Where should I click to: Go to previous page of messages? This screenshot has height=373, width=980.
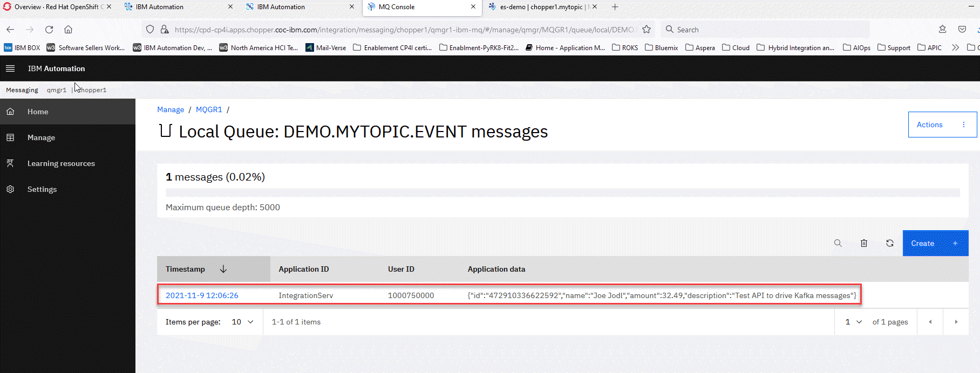click(930, 322)
